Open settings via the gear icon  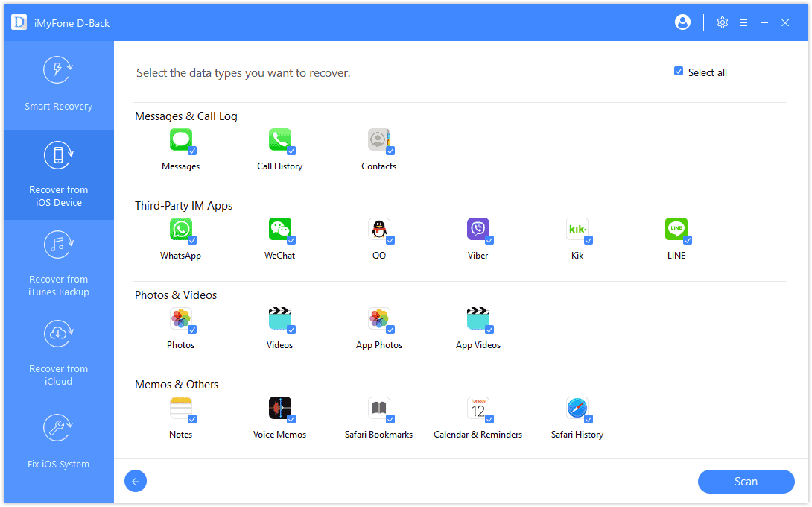[x=722, y=22]
